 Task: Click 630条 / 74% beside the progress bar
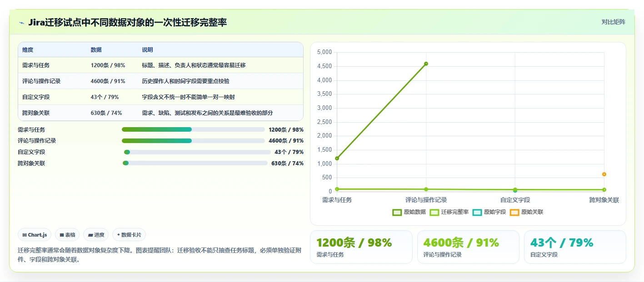tap(287, 163)
